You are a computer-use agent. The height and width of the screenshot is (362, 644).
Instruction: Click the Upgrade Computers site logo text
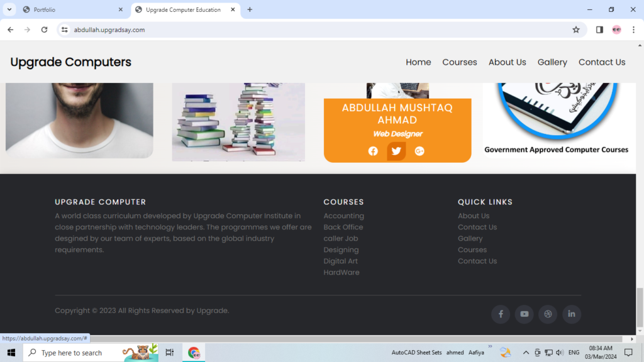[70, 62]
